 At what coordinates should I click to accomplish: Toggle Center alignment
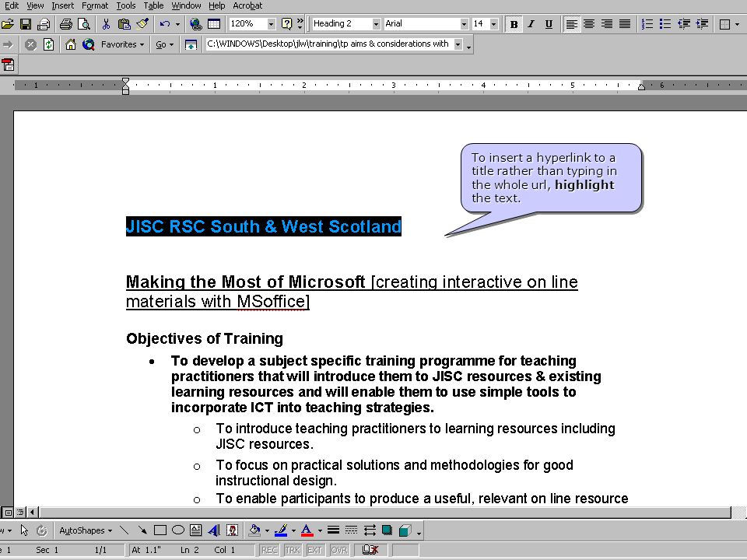coord(589,24)
